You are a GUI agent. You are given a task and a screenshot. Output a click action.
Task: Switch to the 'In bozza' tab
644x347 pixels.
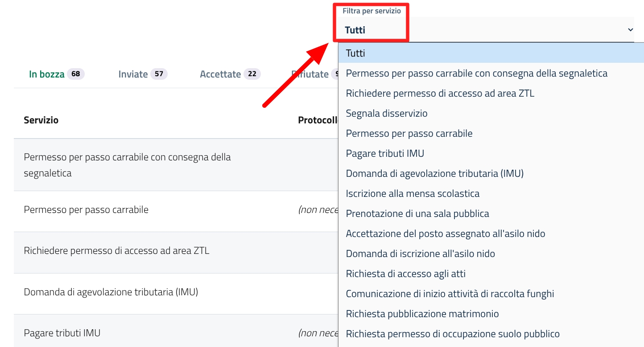(x=47, y=74)
